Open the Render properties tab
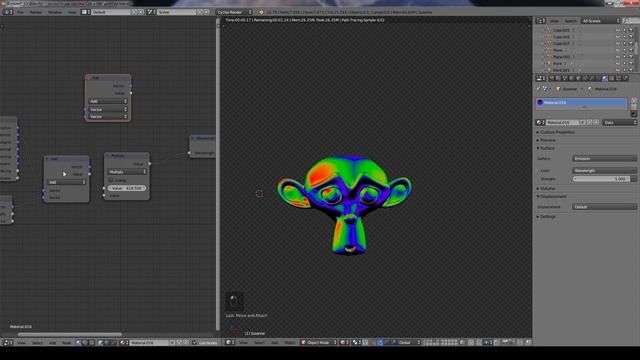The image size is (640, 360). 551,78
